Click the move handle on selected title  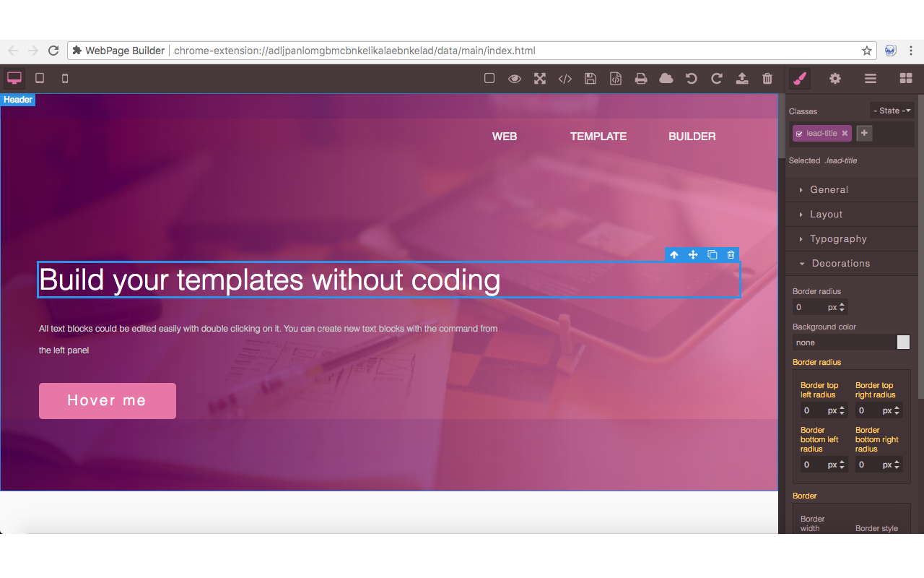pyautogui.click(x=693, y=254)
